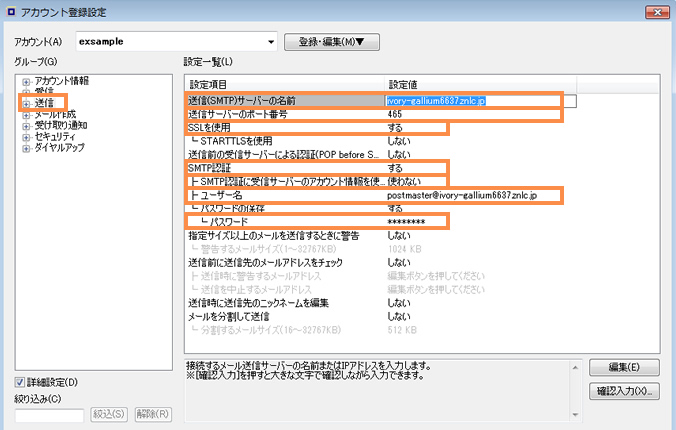676x430 pixels.
Task: Expand the メール作成 tree node
Action: pos(26,115)
